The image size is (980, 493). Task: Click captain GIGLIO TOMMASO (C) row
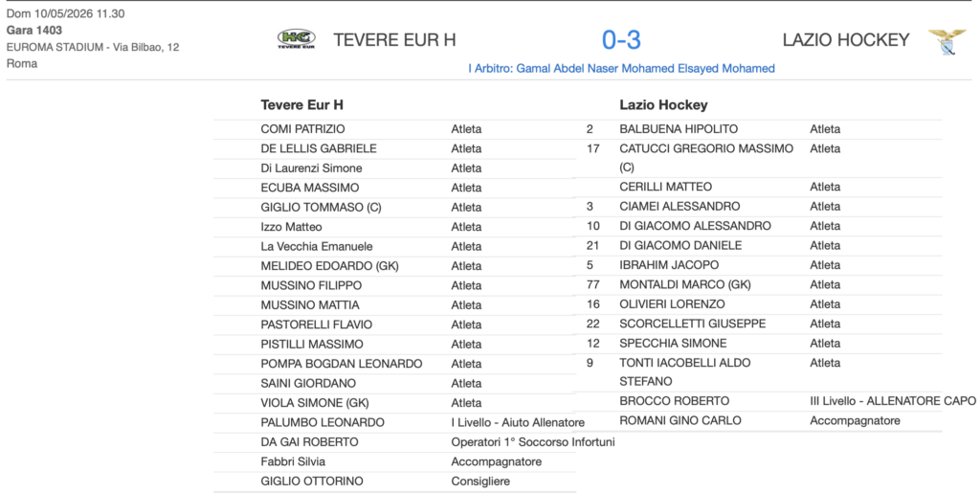[394, 208]
